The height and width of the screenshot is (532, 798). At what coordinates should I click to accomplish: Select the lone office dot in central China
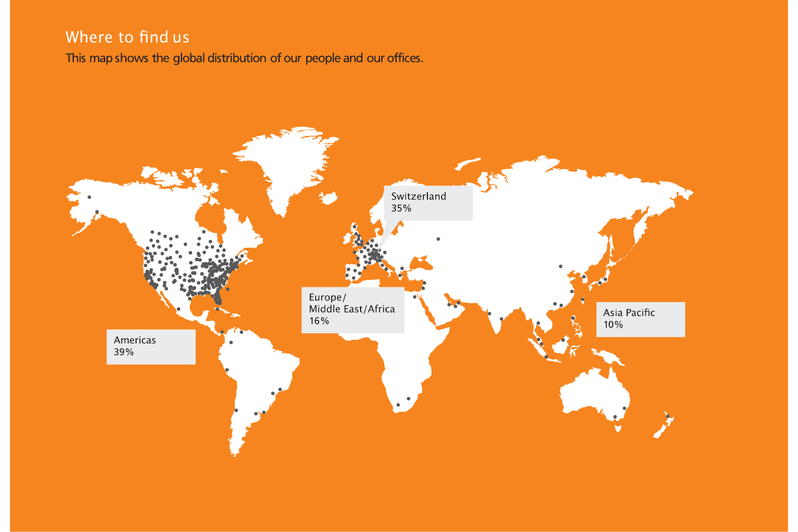point(560,266)
